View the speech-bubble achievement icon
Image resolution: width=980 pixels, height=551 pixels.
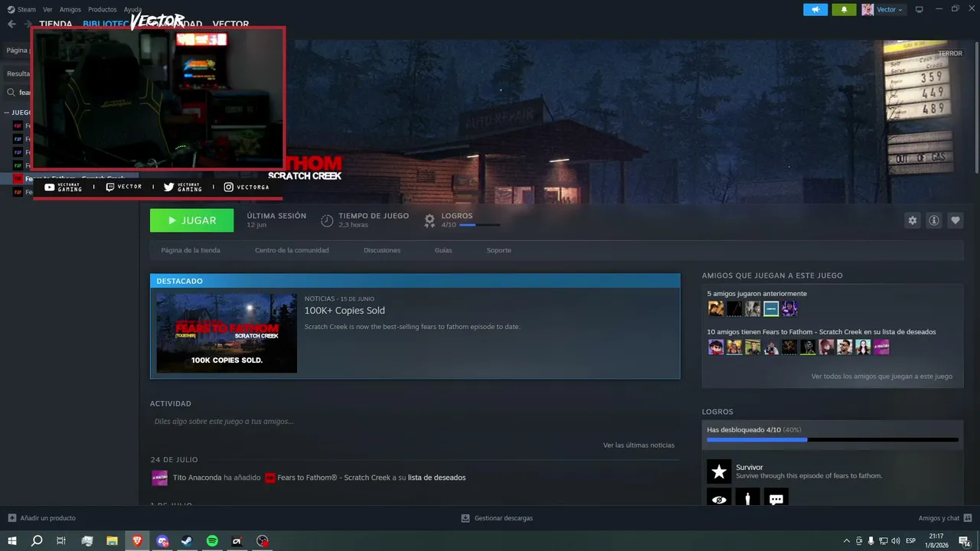776,497
